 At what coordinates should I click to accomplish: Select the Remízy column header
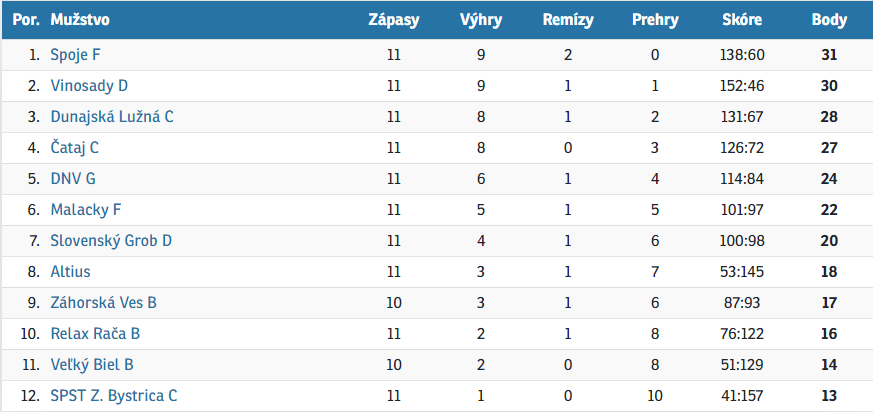click(568, 21)
